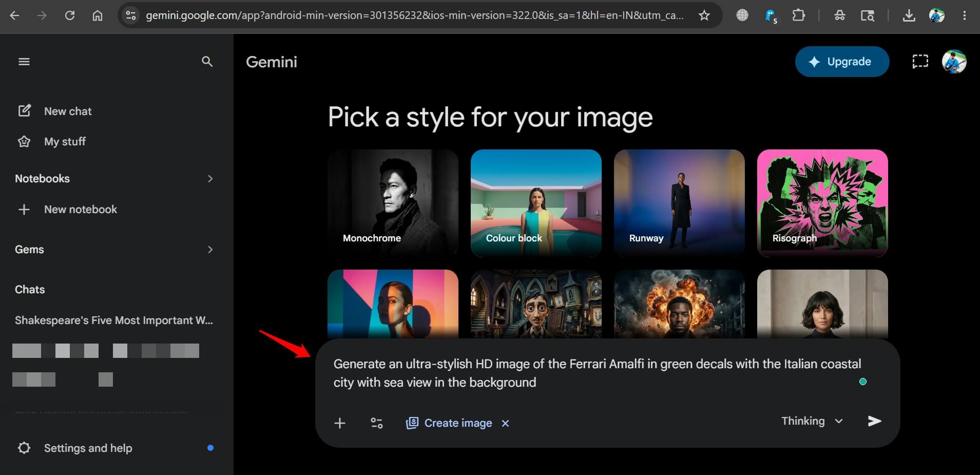This screenshot has width=980, height=475.
Task: Open the Extensions puzzle-piece menu
Action: [x=798, y=15]
